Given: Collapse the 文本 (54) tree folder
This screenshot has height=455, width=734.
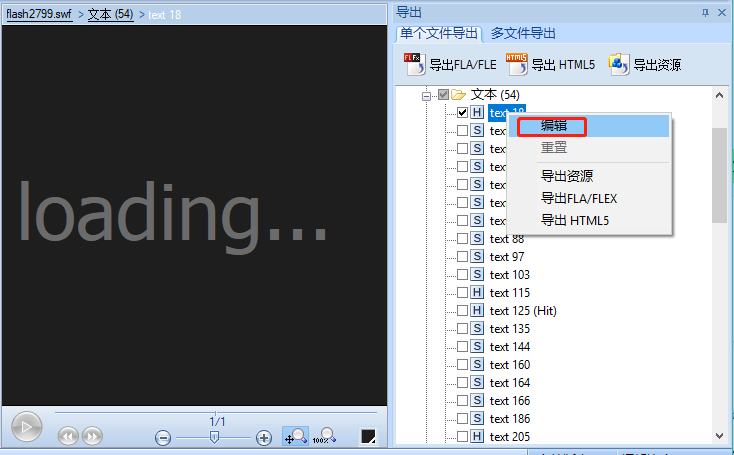Looking at the screenshot, I should 426,95.
